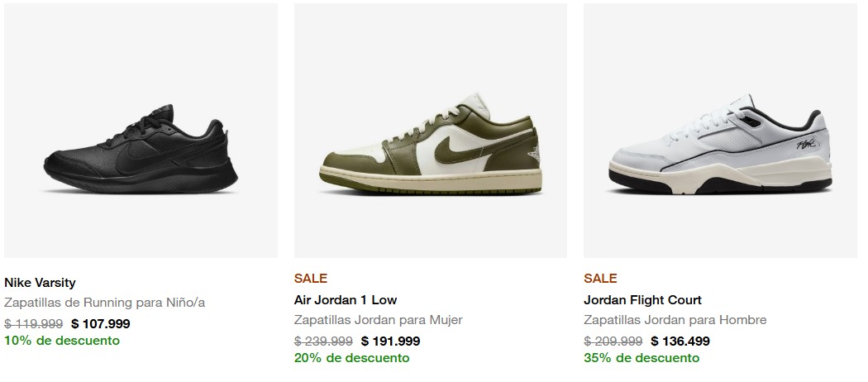Click the Air Jordan 1 Low title
This screenshot has height=382, width=868.
pos(346,300)
